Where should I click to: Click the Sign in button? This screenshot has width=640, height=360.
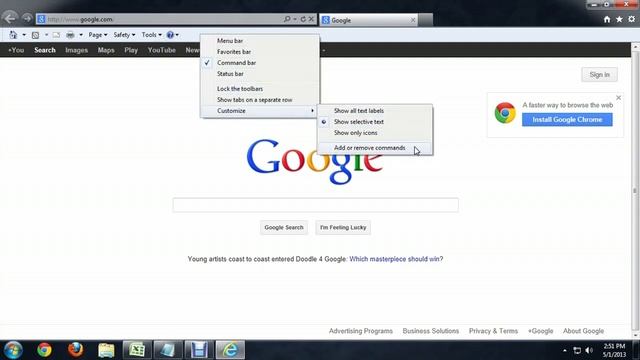[599, 75]
